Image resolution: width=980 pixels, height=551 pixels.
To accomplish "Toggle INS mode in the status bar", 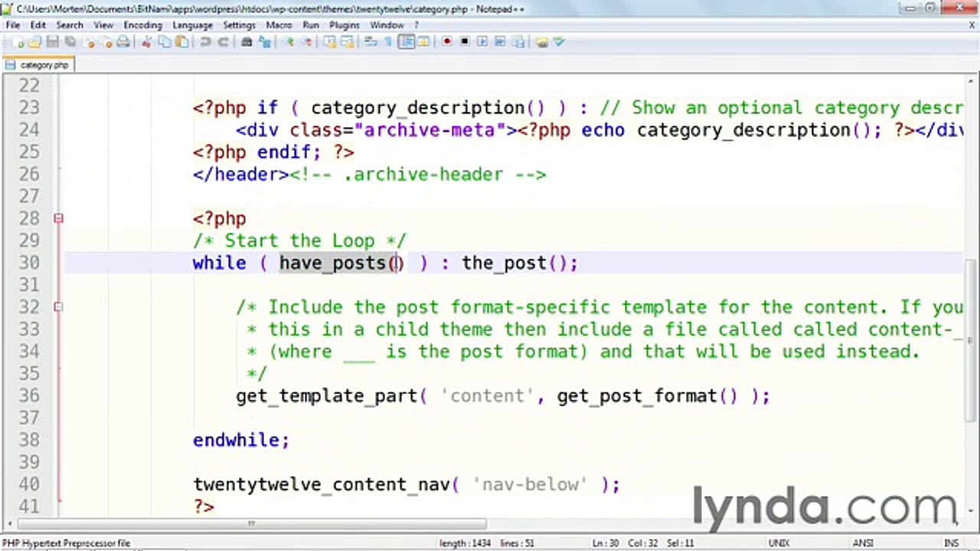I will (951, 543).
